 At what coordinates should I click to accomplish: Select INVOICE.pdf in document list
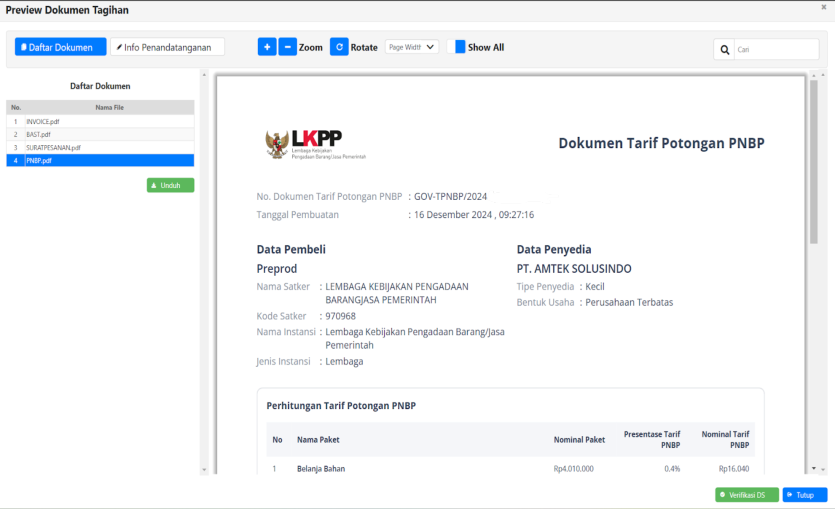(43, 121)
